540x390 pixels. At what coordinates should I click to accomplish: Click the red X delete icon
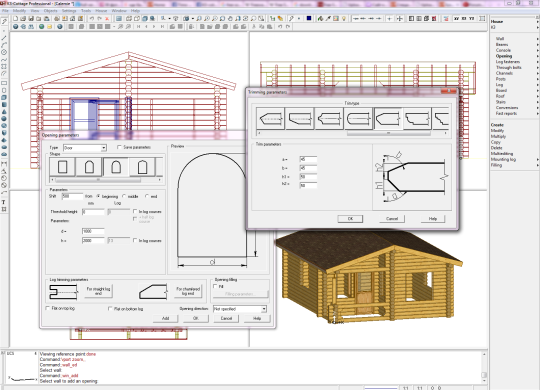click(107, 18)
